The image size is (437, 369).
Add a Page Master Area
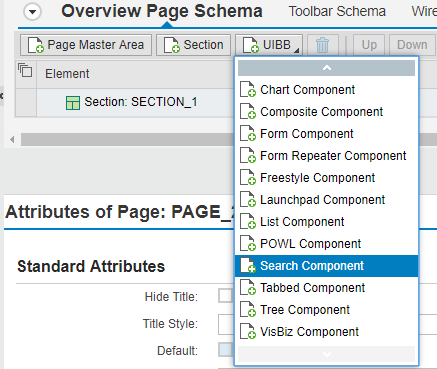(x=86, y=45)
